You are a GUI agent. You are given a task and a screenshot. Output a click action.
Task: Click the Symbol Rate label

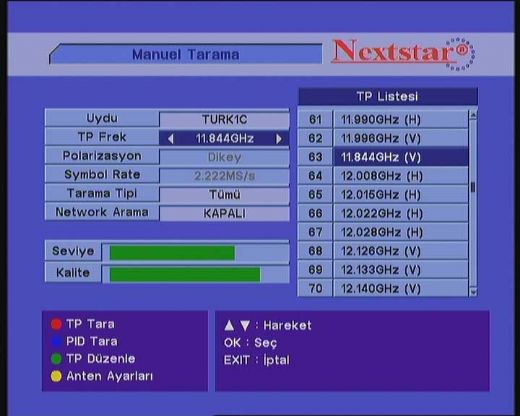(x=102, y=174)
